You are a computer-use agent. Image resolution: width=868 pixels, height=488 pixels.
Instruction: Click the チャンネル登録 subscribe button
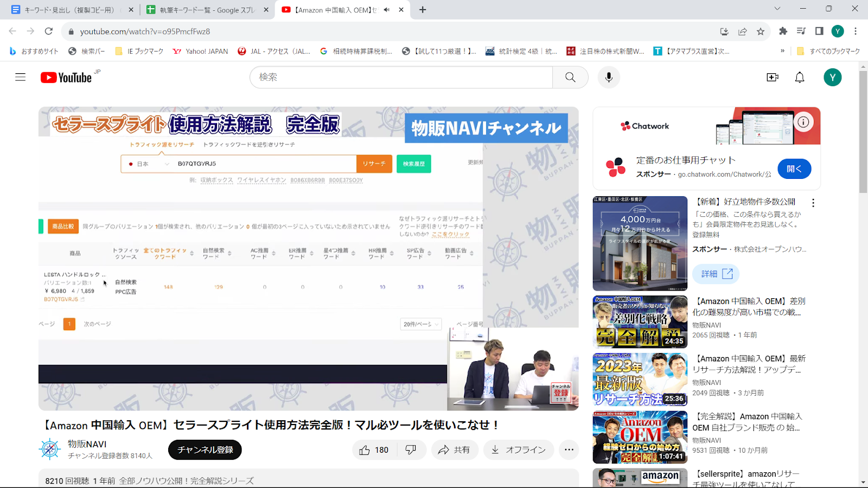[205, 450]
